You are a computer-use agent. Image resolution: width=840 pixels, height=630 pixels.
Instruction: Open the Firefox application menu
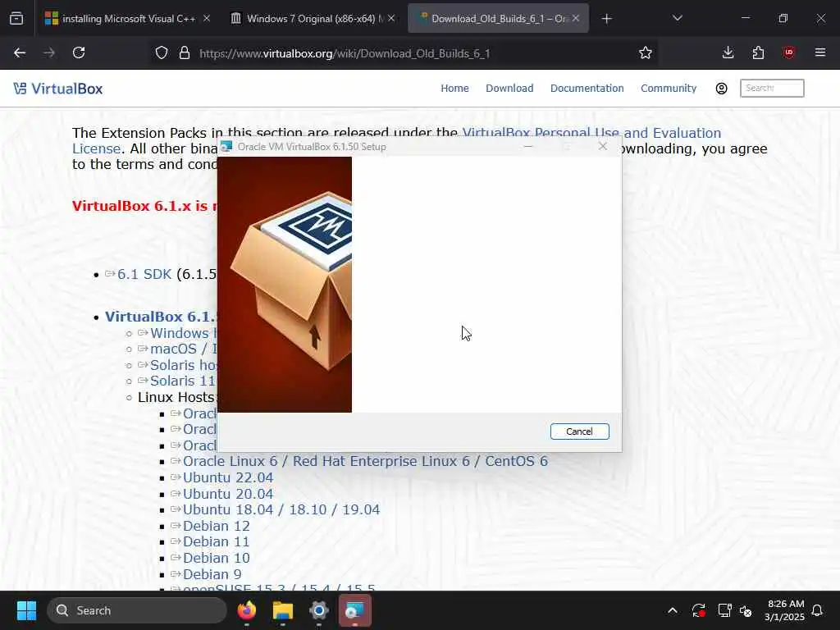[x=819, y=52]
